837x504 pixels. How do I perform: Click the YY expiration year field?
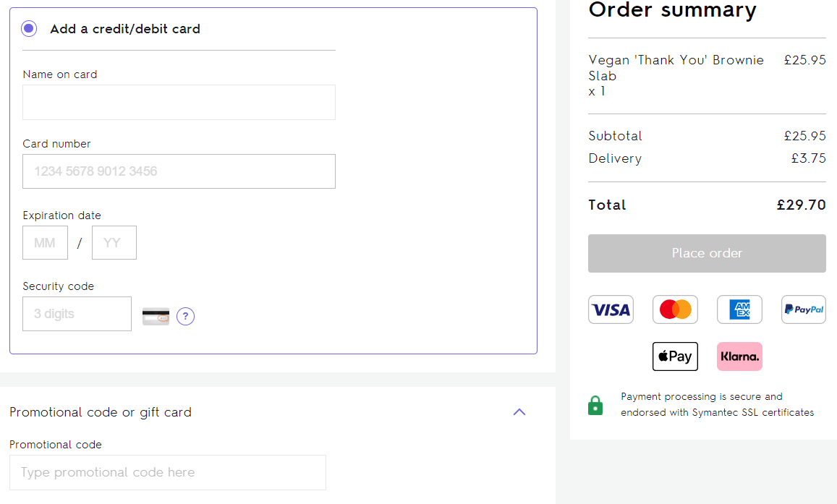pos(114,242)
